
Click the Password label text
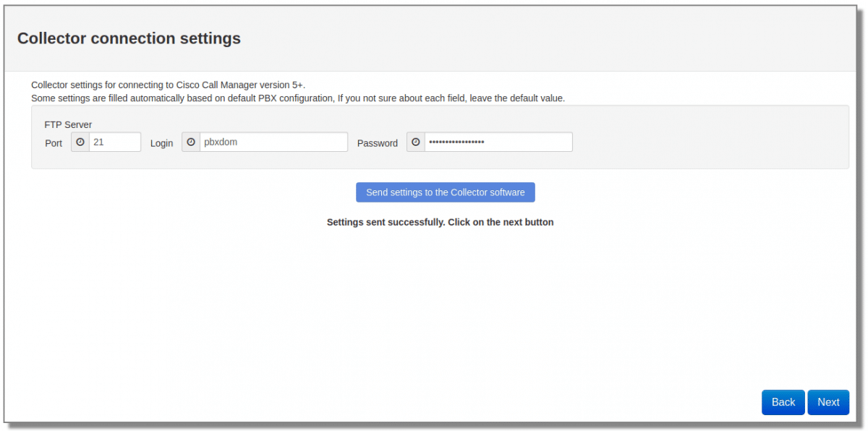(x=377, y=143)
